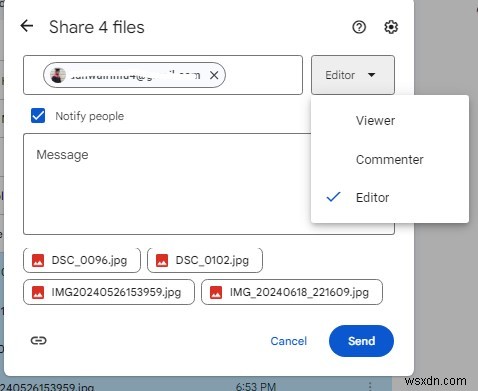Viewport: 478px width, 391px height.
Task: Send the share invitation
Action: [x=361, y=341]
